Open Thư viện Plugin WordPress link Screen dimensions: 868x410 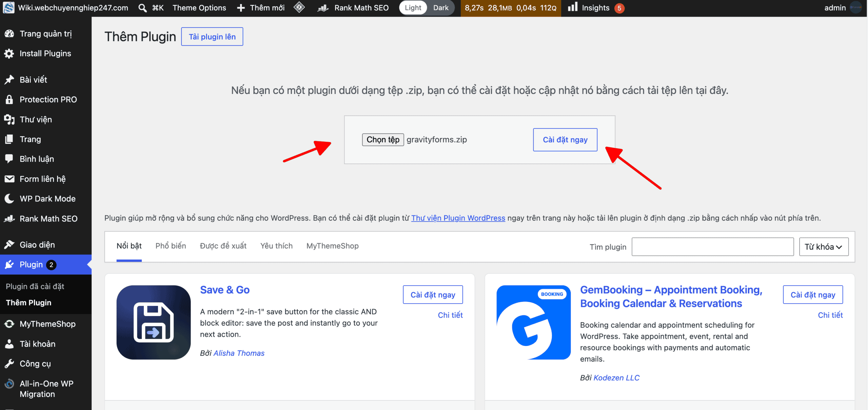tap(458, 218)
